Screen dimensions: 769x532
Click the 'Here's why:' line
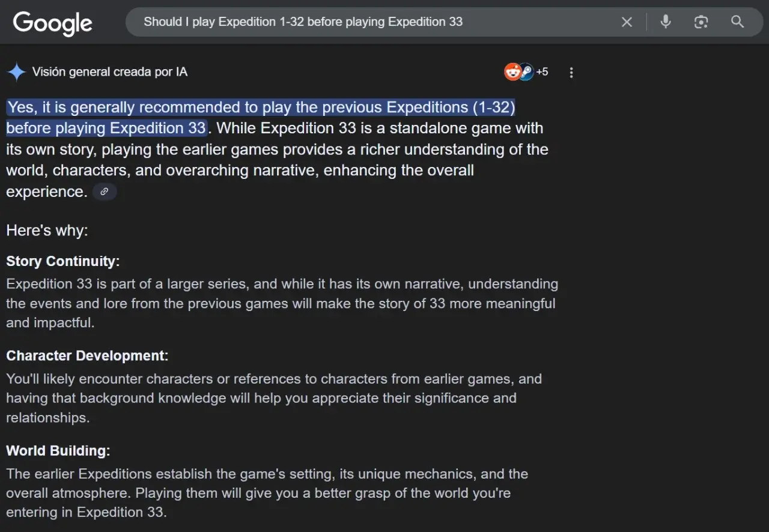tap(47, 230)
